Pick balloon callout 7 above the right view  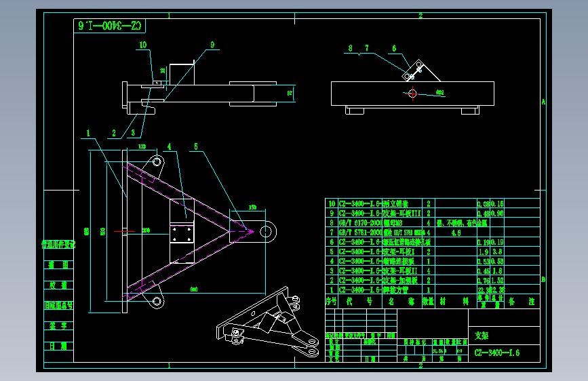367,48
